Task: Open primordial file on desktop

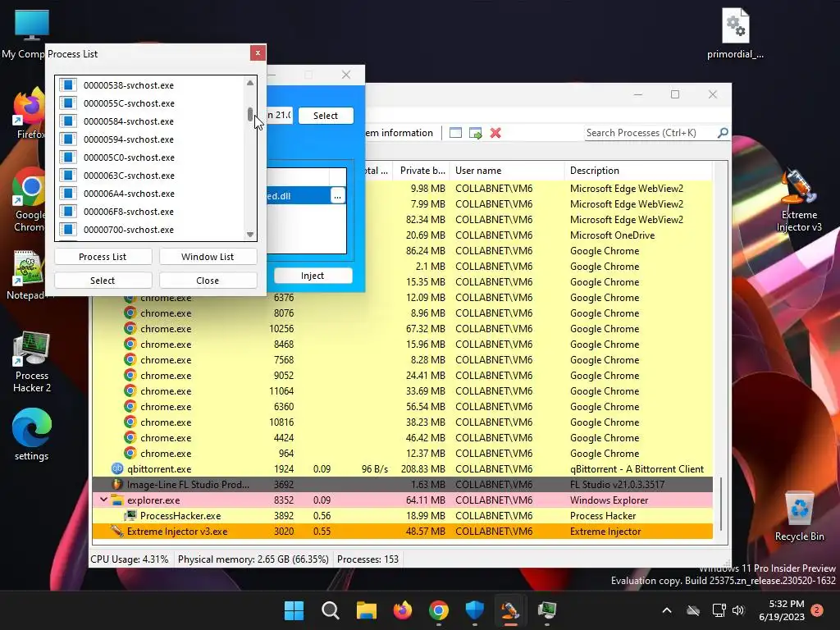Action: tap(735, 33)
